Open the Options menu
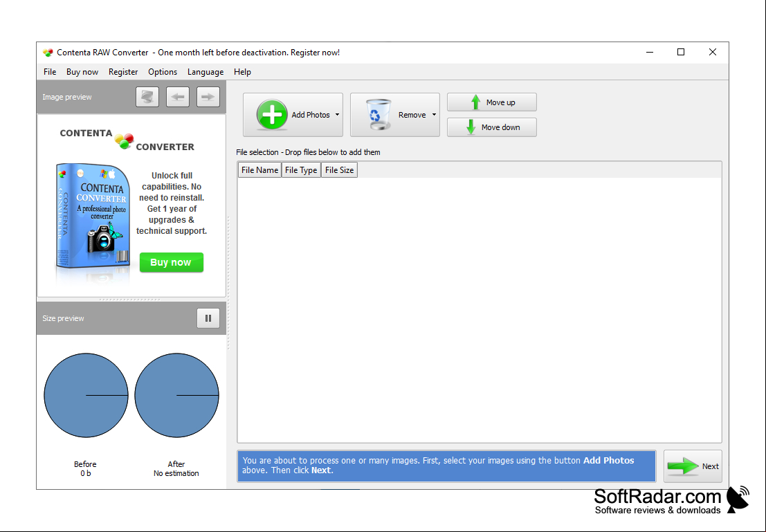 click(x=163, y=72)
